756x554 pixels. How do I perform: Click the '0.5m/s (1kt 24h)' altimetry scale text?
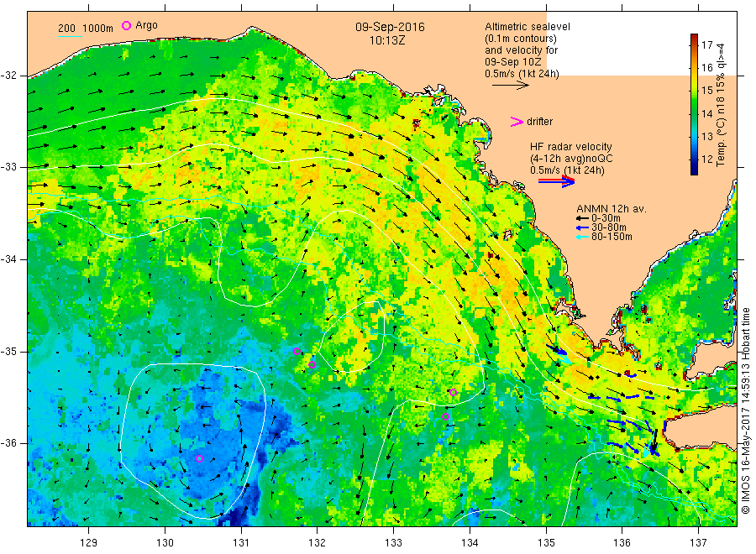point(522,74)
